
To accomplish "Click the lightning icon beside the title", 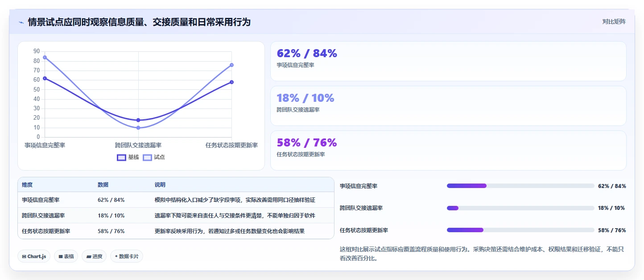I will point(21,22).
